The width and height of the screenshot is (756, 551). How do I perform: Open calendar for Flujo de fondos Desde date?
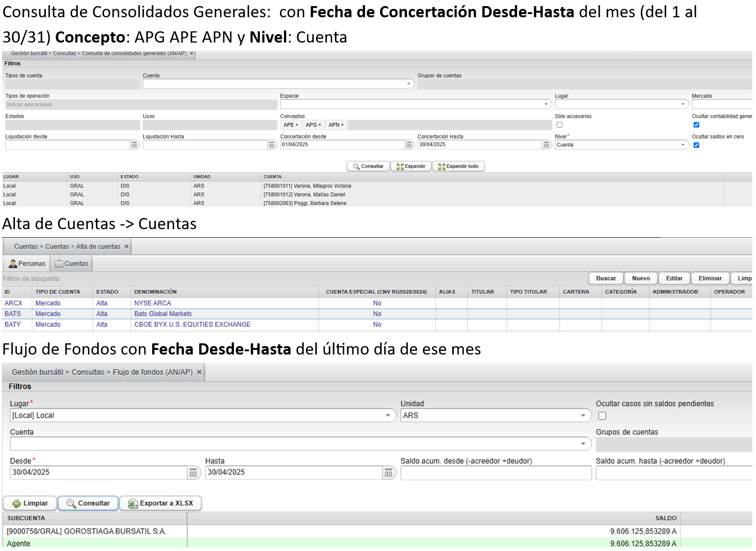(x=193, y=473)
